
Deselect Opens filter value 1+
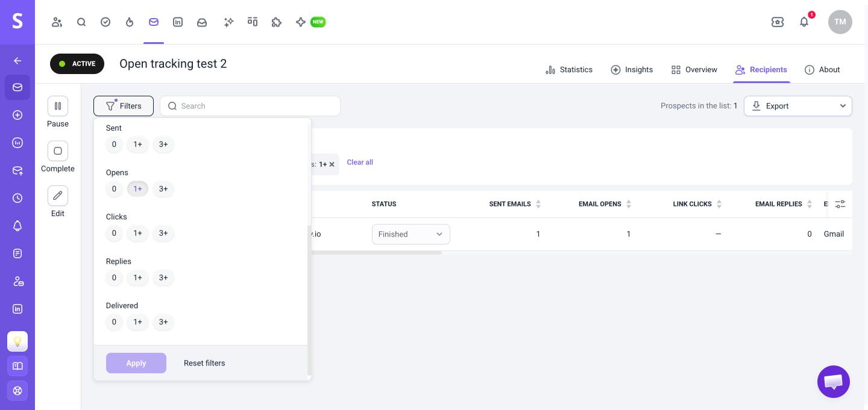(x=137, y=189)
